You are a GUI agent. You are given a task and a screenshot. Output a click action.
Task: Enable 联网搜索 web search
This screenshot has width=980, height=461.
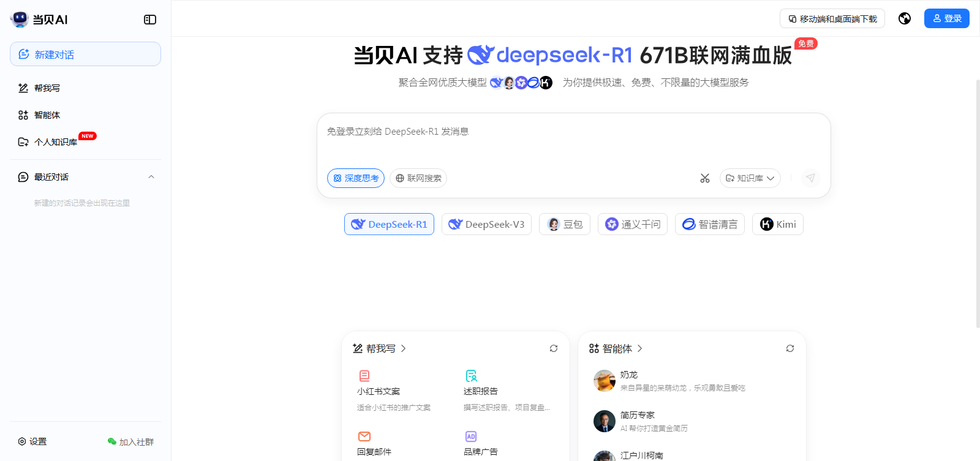[418, 178]
